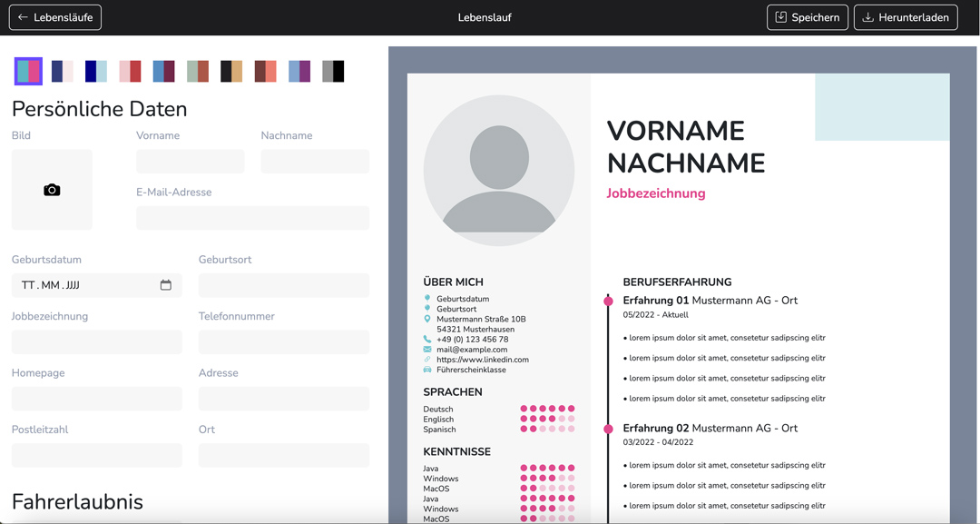Click into the Postleitzahl field
The height and width of the screenshot is (524, 980).
click(x=97, y=455)
